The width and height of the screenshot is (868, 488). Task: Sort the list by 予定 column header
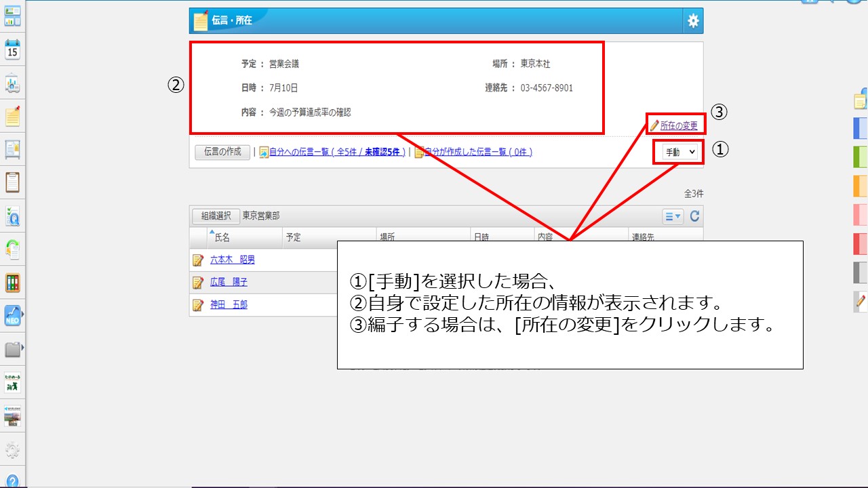[294, 237]
